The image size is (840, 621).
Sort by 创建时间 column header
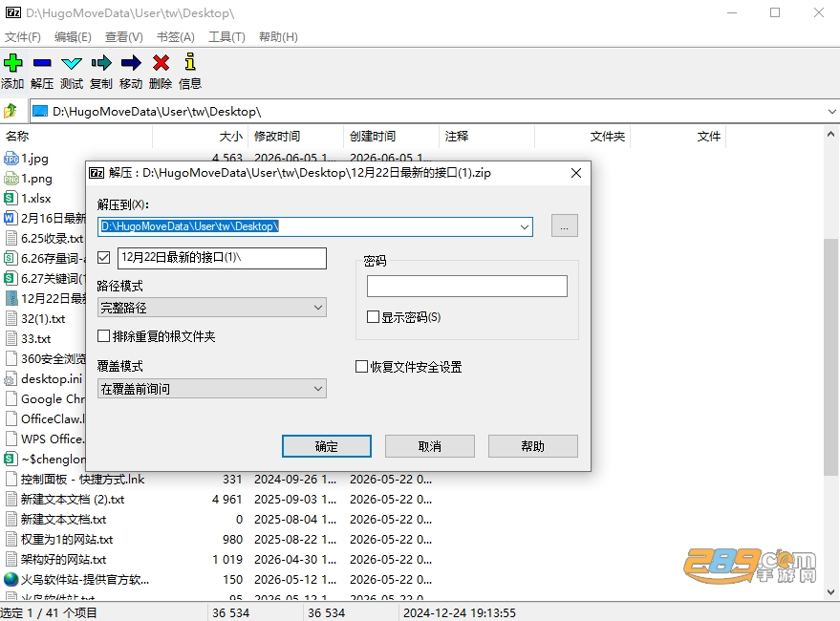pos(391,136)
